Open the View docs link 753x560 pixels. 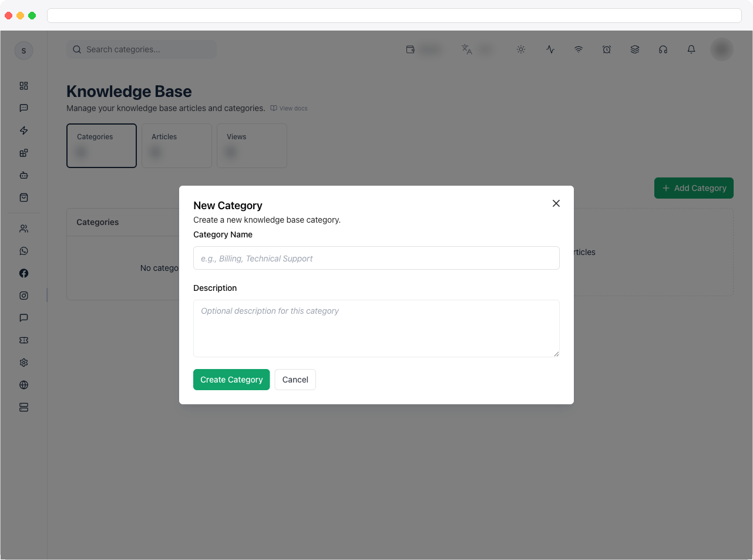click(289, 108)
